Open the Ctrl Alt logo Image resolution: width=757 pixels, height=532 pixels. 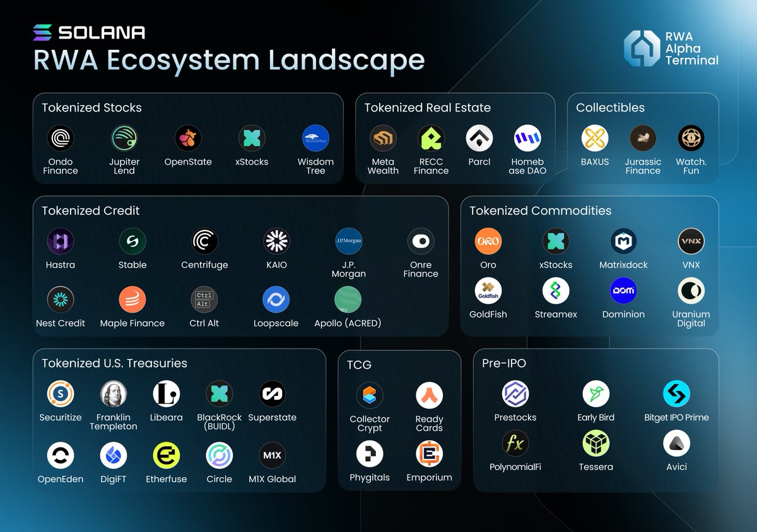pyautogui.click(x=204, y=299)
